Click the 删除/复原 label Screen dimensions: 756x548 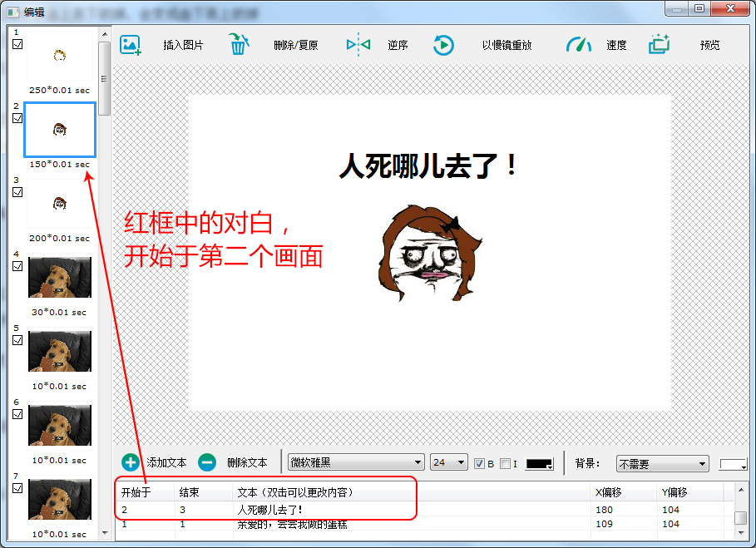coord(295,45)
